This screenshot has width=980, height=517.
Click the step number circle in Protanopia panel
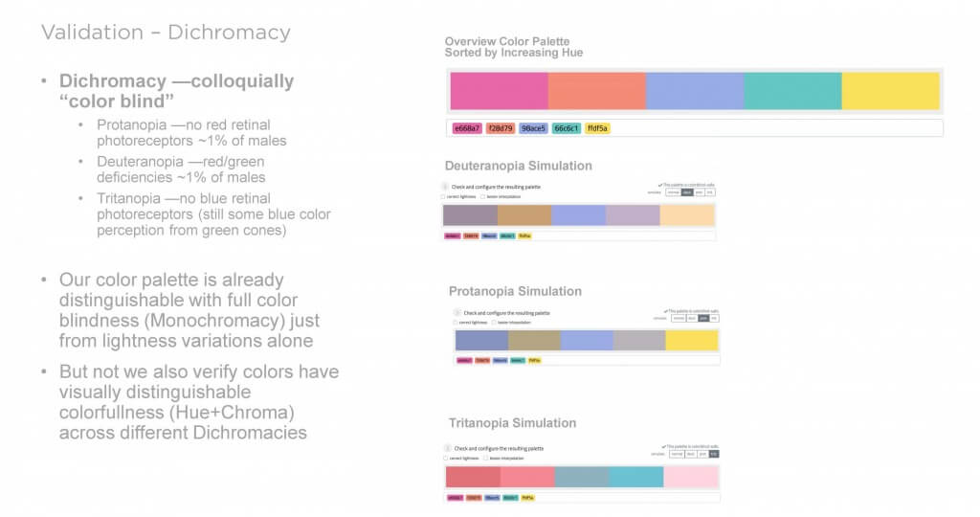(x=457, y=312)
